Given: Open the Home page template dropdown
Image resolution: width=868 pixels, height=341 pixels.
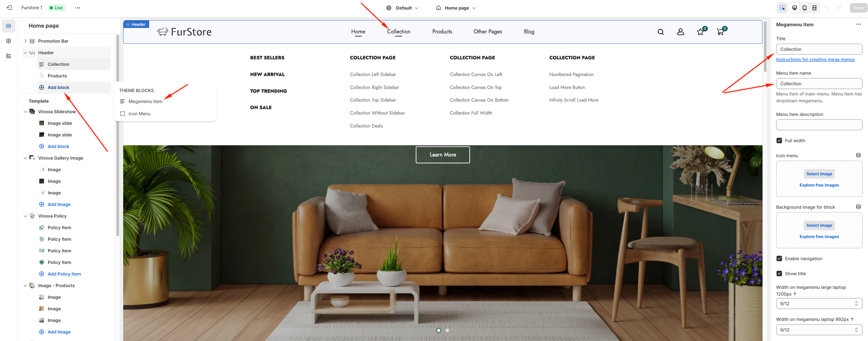Looking at the screenshot, I should [x=456, y=8].
